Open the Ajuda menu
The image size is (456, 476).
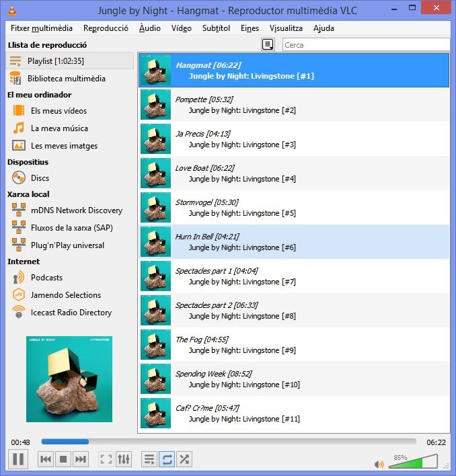(x=324, y=28)
